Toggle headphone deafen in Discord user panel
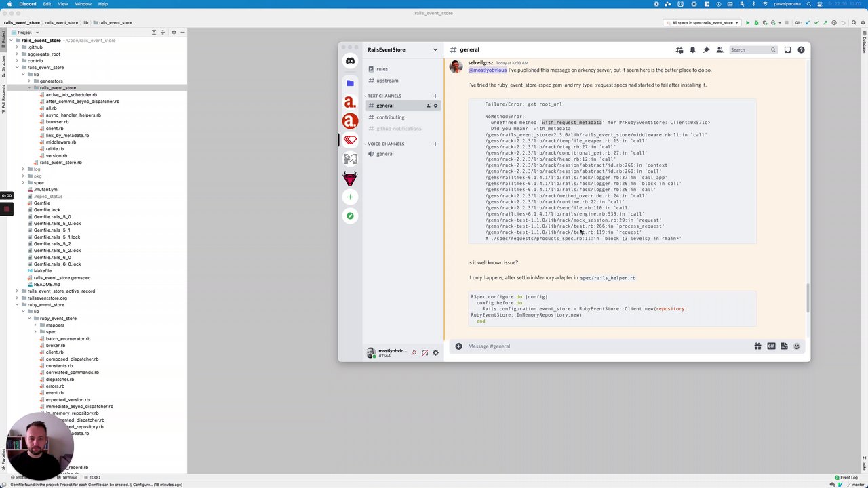The height and width of the screenshot is (488, 868). pos(425,352)
